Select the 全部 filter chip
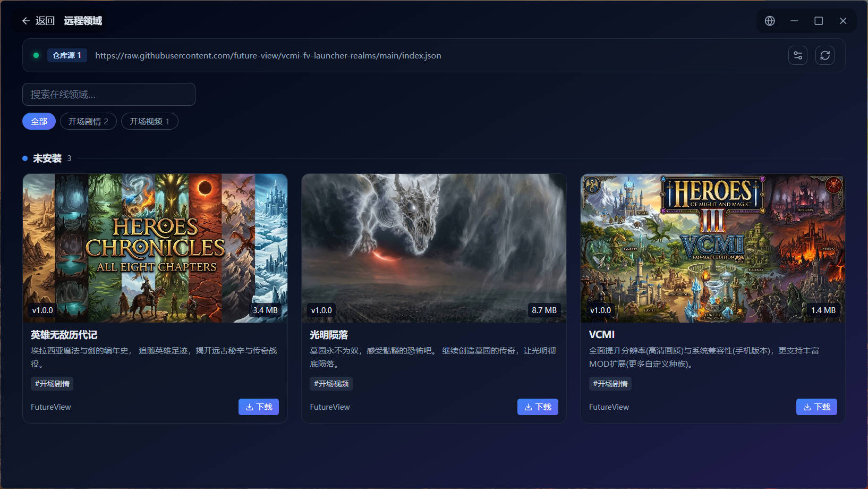This screenshot has width=868, height=489. 39,121
